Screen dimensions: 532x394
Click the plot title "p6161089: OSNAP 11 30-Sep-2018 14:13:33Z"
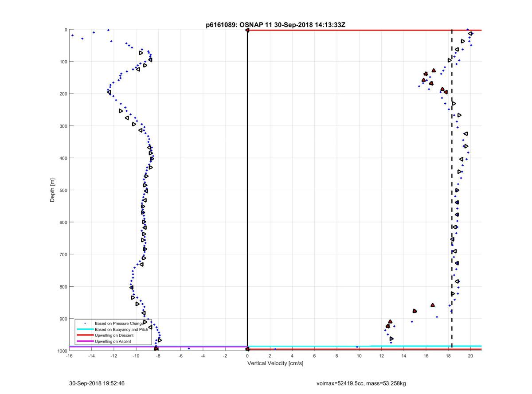click(x=275, y=25)
